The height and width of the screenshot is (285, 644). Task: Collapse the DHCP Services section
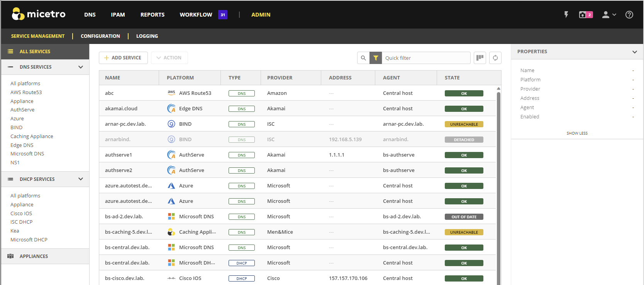coord(81,179)
